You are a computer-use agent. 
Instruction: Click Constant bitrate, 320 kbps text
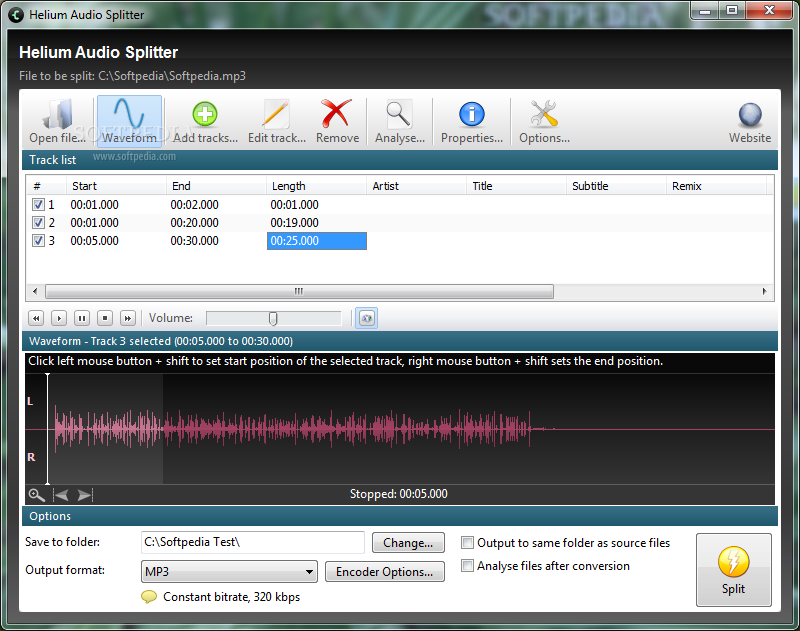pos(232,597)
